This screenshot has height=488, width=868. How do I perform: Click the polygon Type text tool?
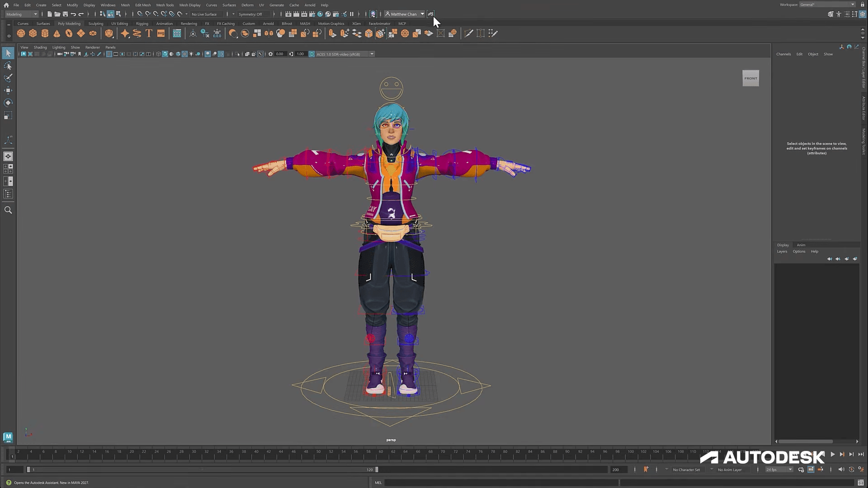pos(149,33)
